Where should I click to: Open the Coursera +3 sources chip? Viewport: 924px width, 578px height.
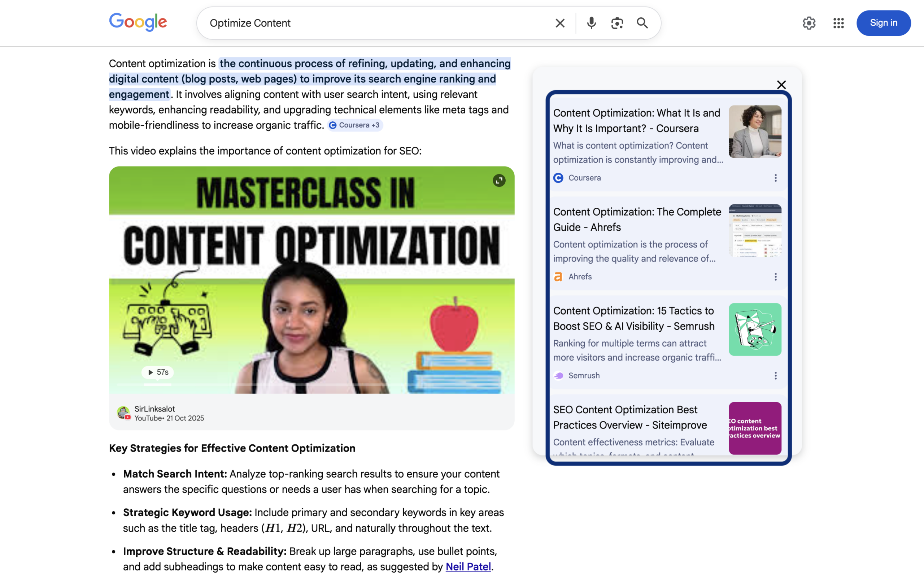coord(355,125)
